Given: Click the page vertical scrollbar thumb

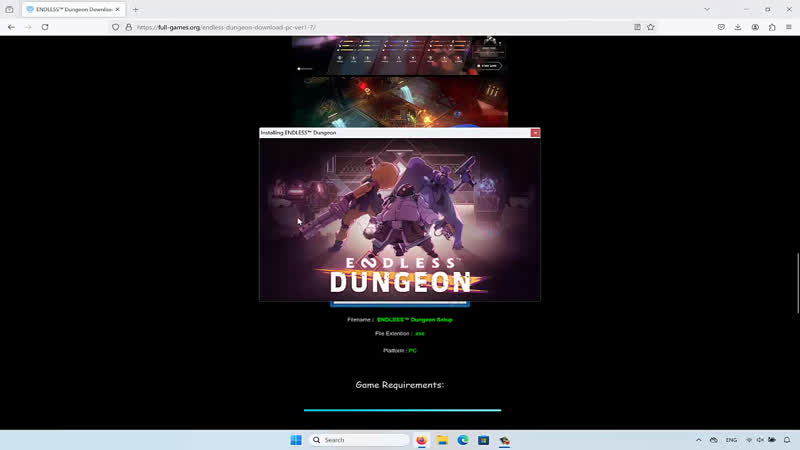Looking at the screenshot, I should tap(797, 283).
